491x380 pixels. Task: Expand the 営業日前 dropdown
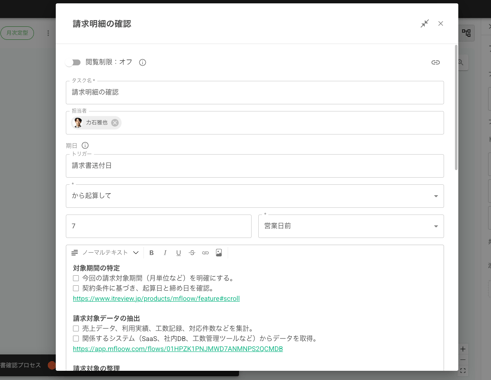pos(351,226)
